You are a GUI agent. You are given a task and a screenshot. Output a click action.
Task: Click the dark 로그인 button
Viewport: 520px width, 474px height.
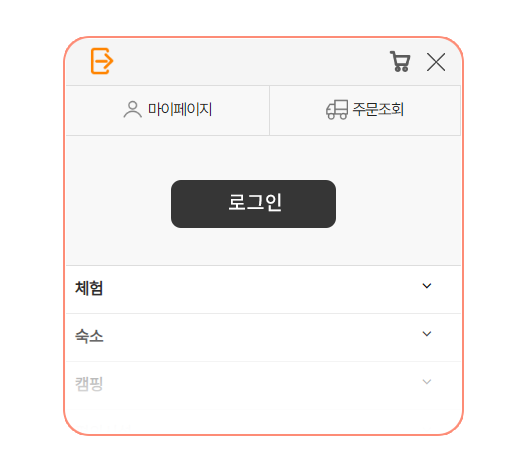point(253,204)
